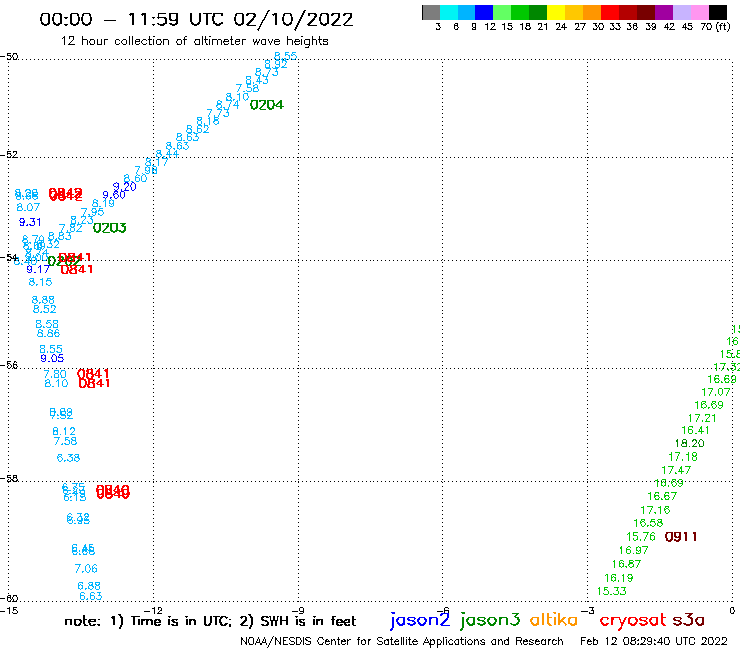This screenshot has height=650, width=740.
Task: Click the green wave height value '16.19'
Action: point(619,578)
